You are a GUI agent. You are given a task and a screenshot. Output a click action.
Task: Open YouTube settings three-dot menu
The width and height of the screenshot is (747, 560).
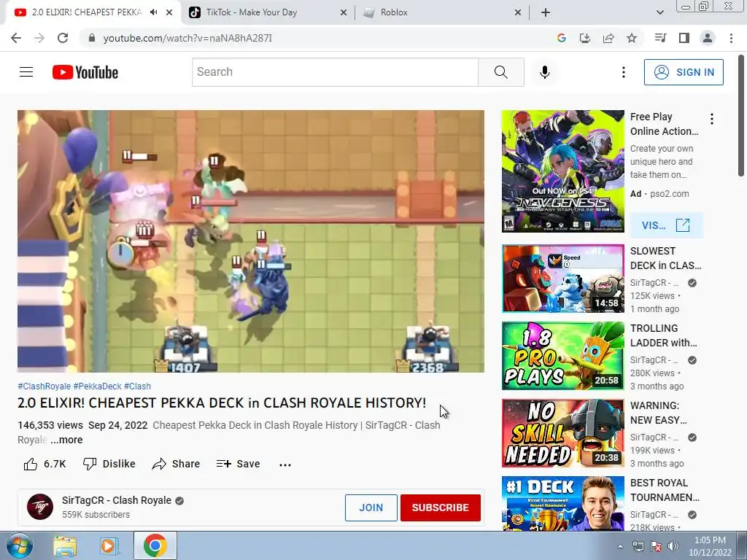623,72
